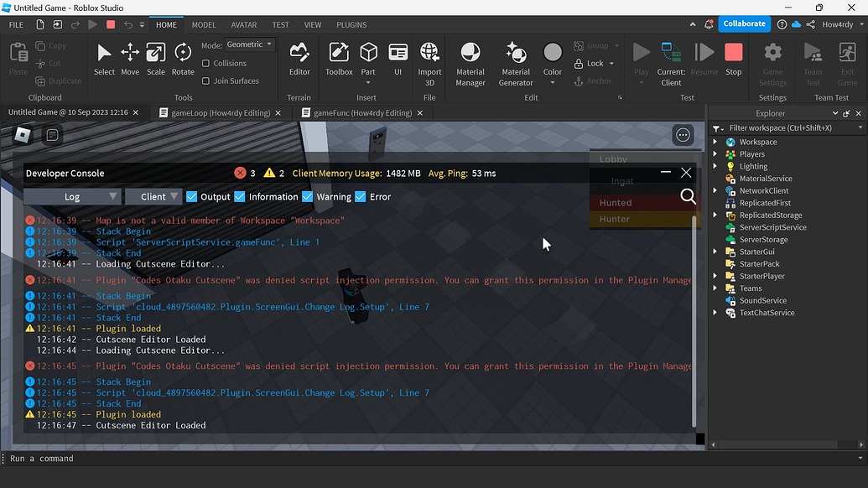The height and width of the screenshot is (488, 868).
Task: Activate the Scale tool
Action: pos(155,60)
